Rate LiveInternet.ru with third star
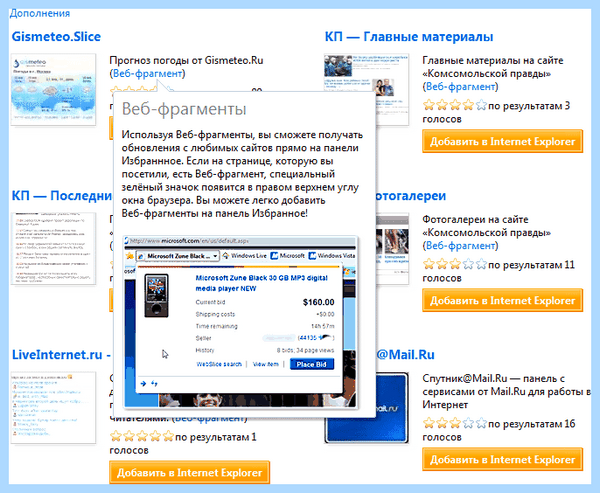Image resolution: width=600 pixels, height=493 pixels. (142, 436)
